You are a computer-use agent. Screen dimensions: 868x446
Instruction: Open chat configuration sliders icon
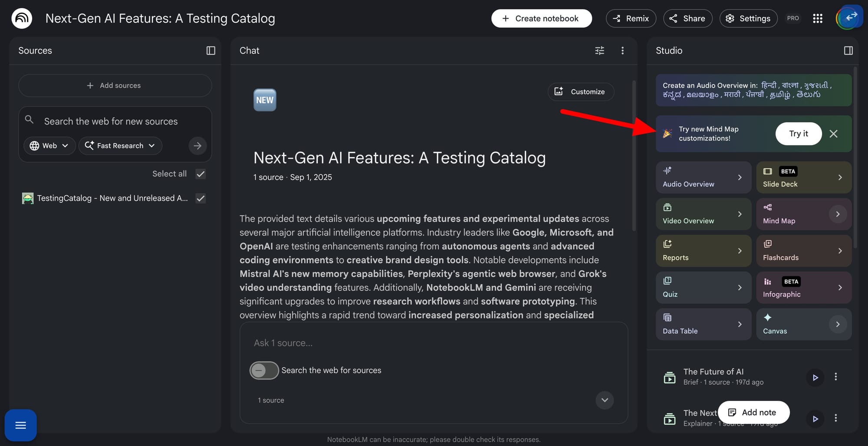pos(599,51)
